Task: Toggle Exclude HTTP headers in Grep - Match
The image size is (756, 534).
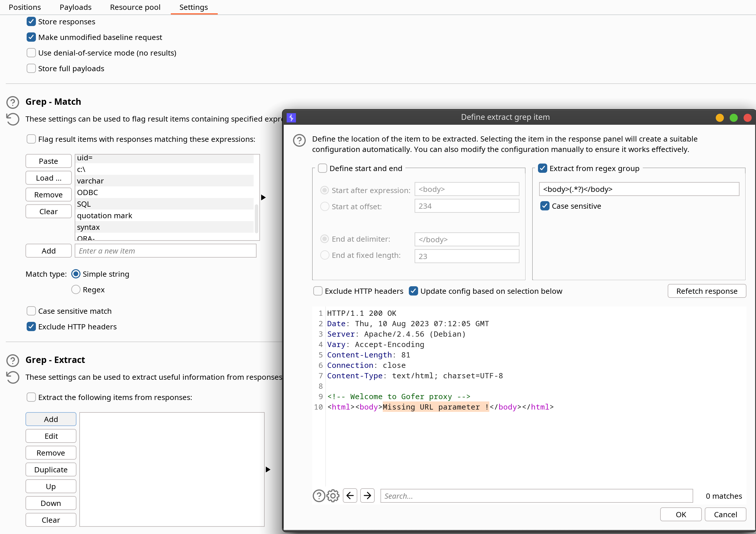Action: 31,326
